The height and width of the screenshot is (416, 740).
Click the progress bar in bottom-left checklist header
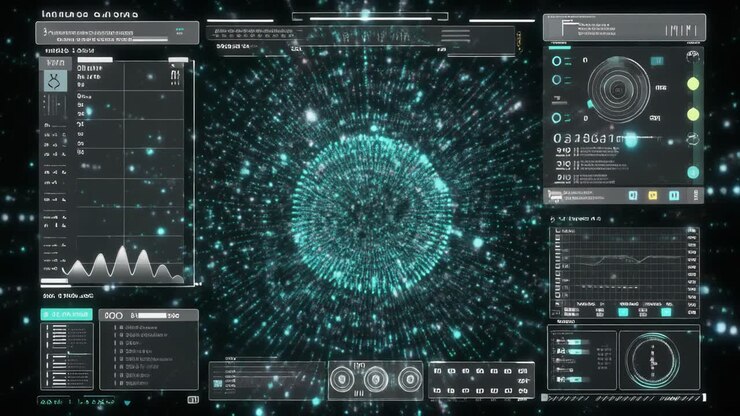click(x=151, y=315)
